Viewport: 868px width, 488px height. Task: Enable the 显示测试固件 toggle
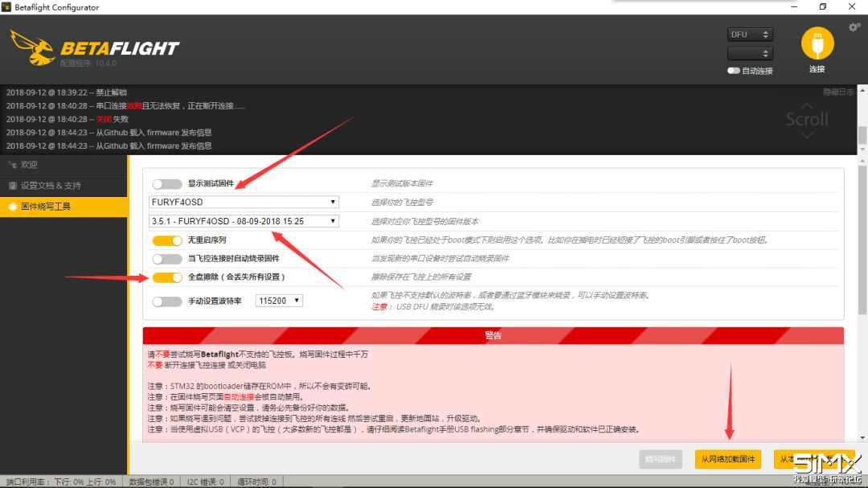coord(167,184)
